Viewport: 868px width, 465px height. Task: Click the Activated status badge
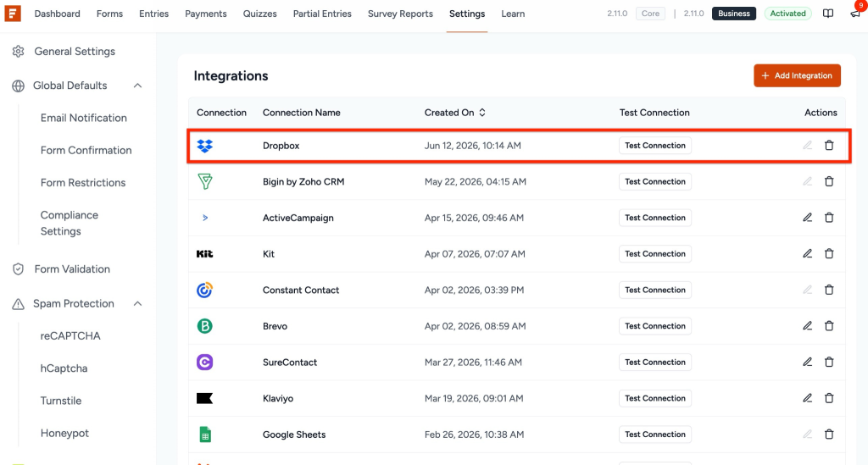coord(787,14)
